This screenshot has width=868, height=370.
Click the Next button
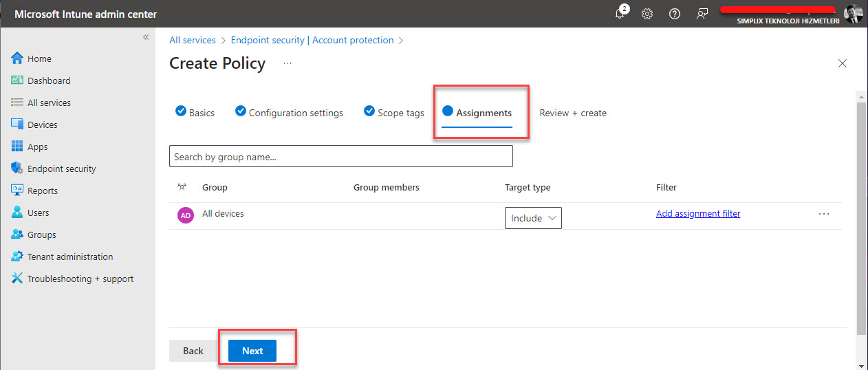(252, 351)
